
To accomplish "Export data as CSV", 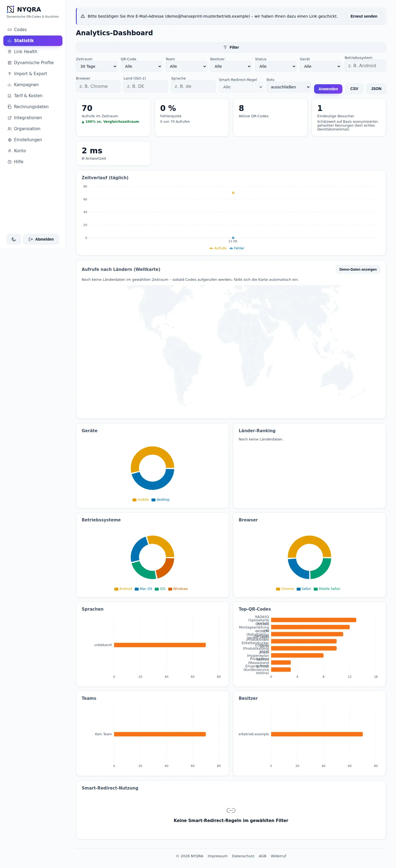I will click(354, 89).
